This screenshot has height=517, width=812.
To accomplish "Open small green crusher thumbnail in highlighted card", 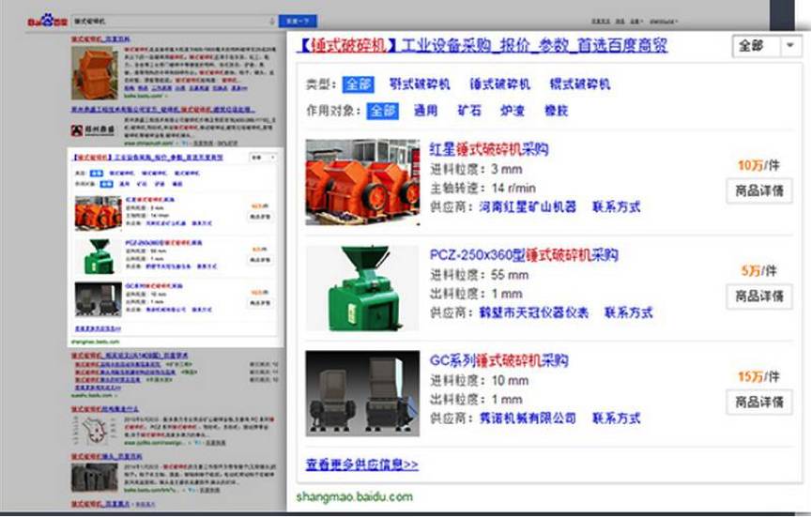I will 99,257.
